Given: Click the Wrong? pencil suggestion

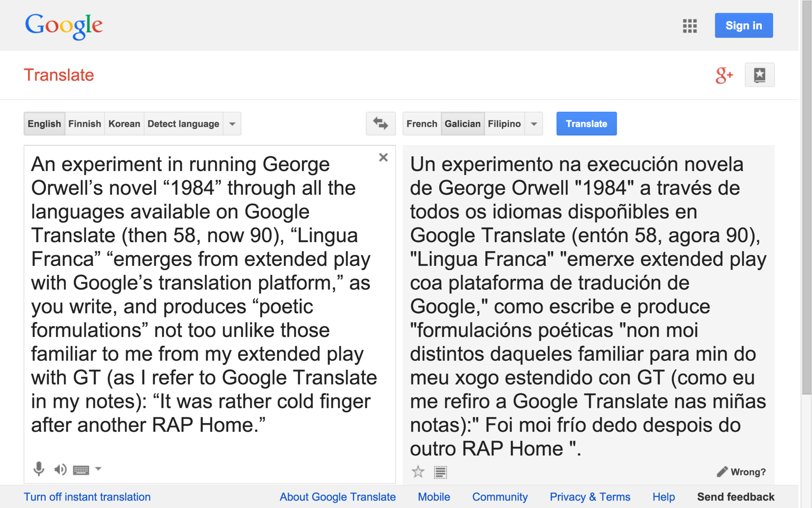Looking at the screenshot, I should (x=741, y=472).
